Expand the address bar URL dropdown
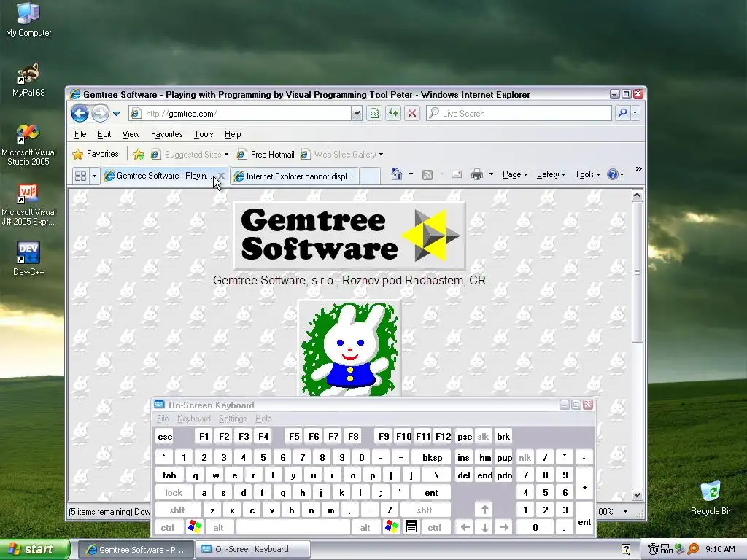The height and width of the screenshot is (560, 747). [356, 113]
